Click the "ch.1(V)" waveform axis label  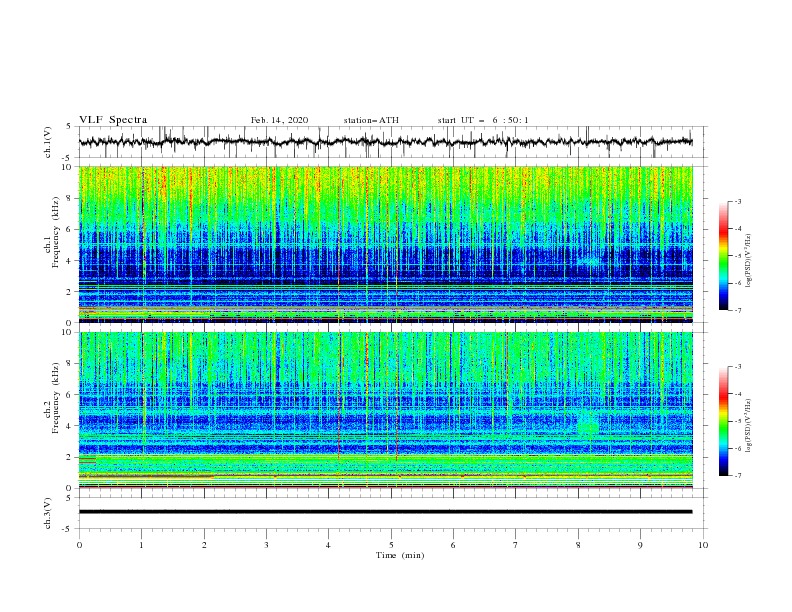pos(48,142)
